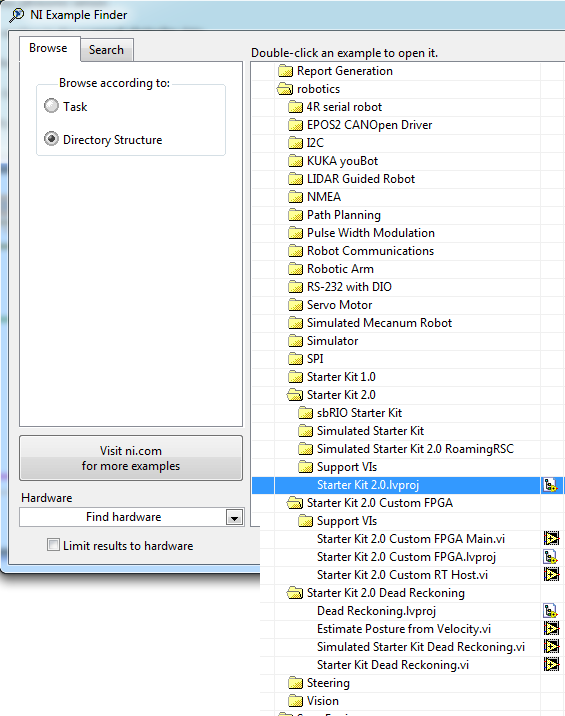
Task: Enable Limit results to hardware checkbox
Action: pos(53,545)
